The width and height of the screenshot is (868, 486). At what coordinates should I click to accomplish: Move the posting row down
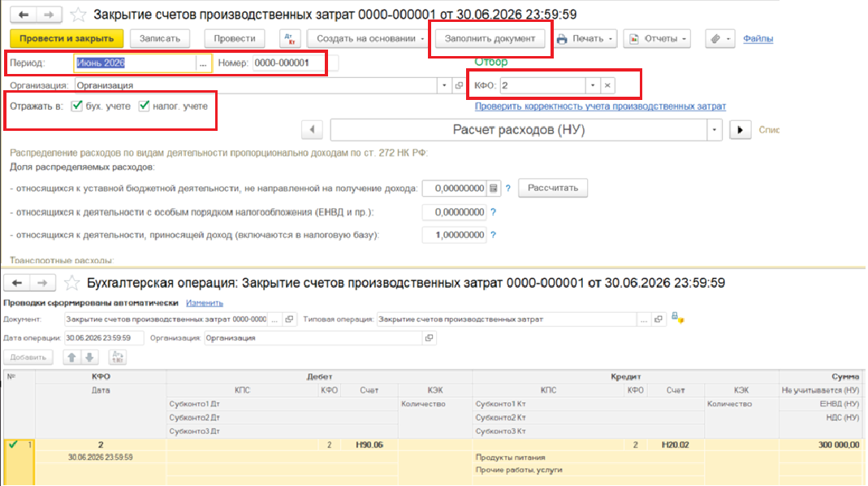(x=89, y=358)
